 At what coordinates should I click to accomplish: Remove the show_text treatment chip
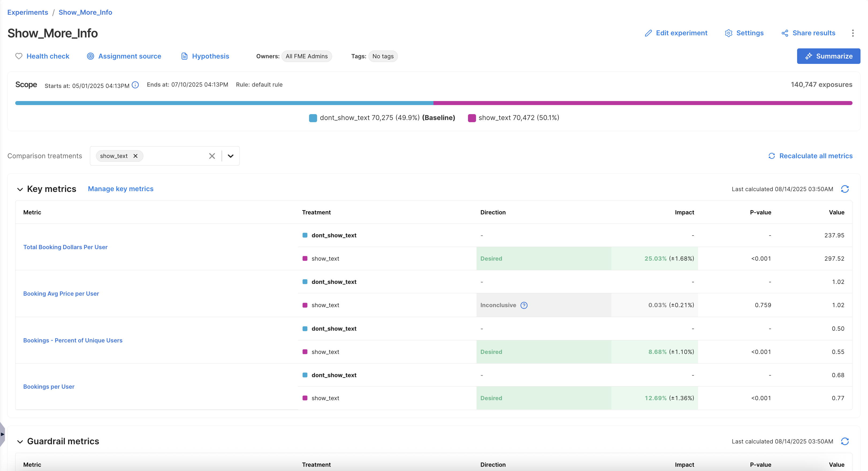click(x=135, y=156)
